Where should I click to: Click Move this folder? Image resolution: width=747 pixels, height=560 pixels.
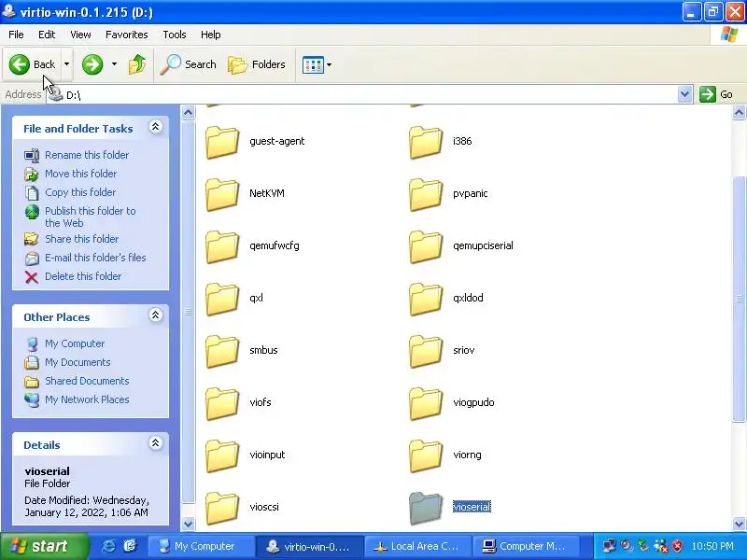coord(80,174)
